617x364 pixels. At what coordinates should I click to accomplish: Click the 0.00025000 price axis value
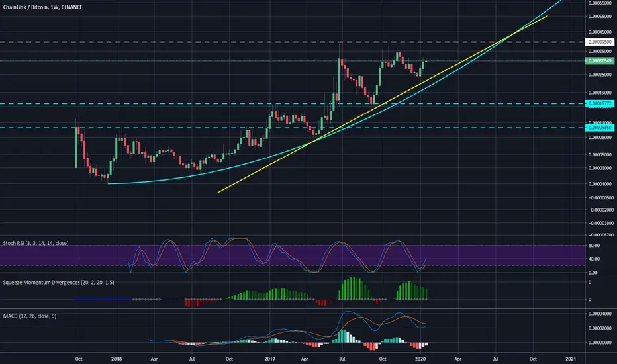600,75
